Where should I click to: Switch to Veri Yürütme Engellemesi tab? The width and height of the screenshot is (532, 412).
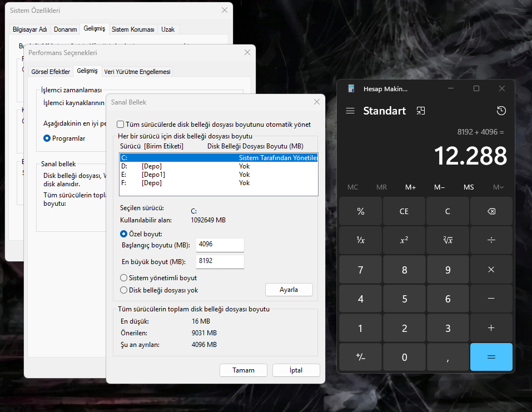tap(137, 72)
